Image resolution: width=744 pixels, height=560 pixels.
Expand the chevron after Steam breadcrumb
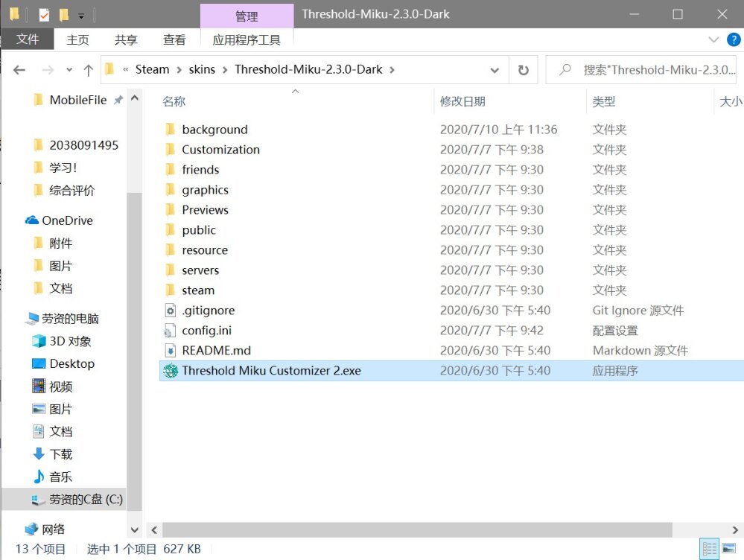click(179, 70)
